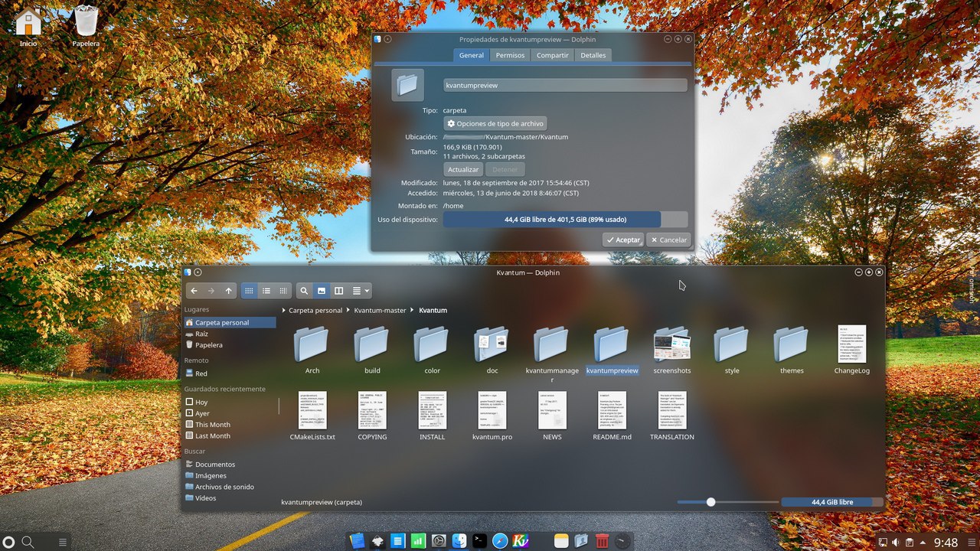
Task: Select the COPYING file
Action: pos(372,416)
